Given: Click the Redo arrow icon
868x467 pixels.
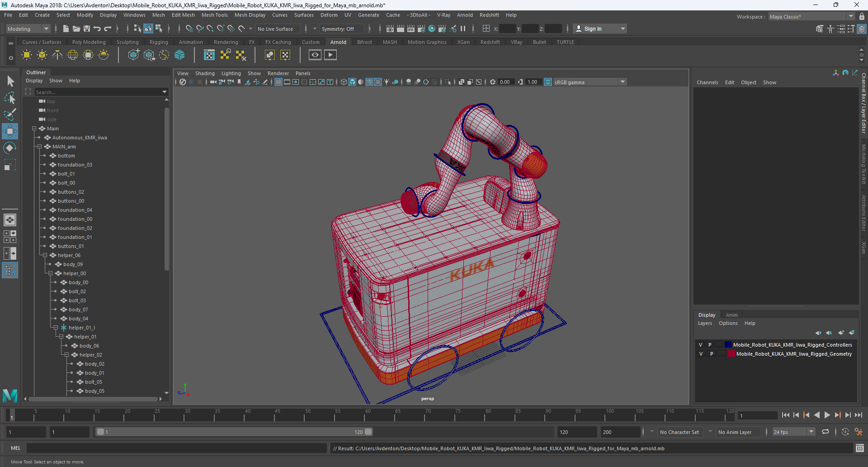Looking at the screenshot, I should (x=108, y=29).
